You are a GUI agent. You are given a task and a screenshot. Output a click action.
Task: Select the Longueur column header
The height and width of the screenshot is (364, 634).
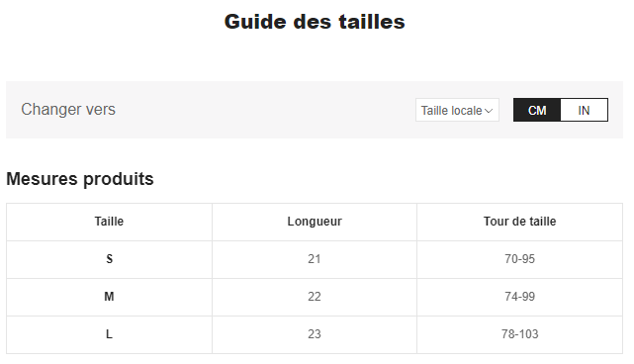click(315, 222)
